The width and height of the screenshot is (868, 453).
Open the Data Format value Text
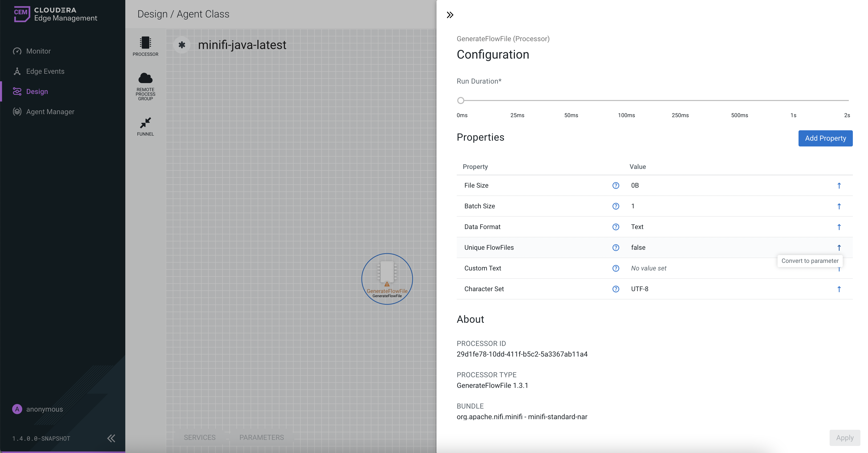click(637, 227)
